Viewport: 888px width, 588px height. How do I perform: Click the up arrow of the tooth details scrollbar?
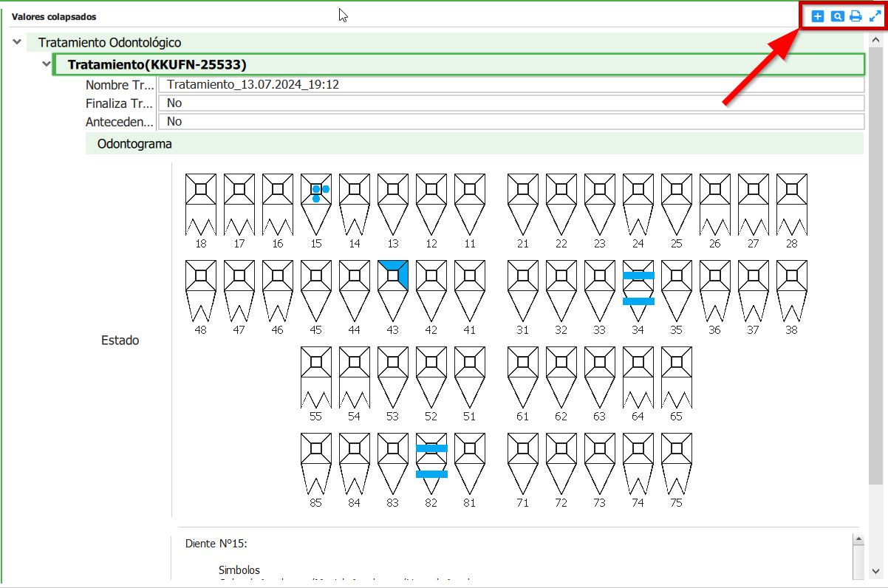pos(858,540)
